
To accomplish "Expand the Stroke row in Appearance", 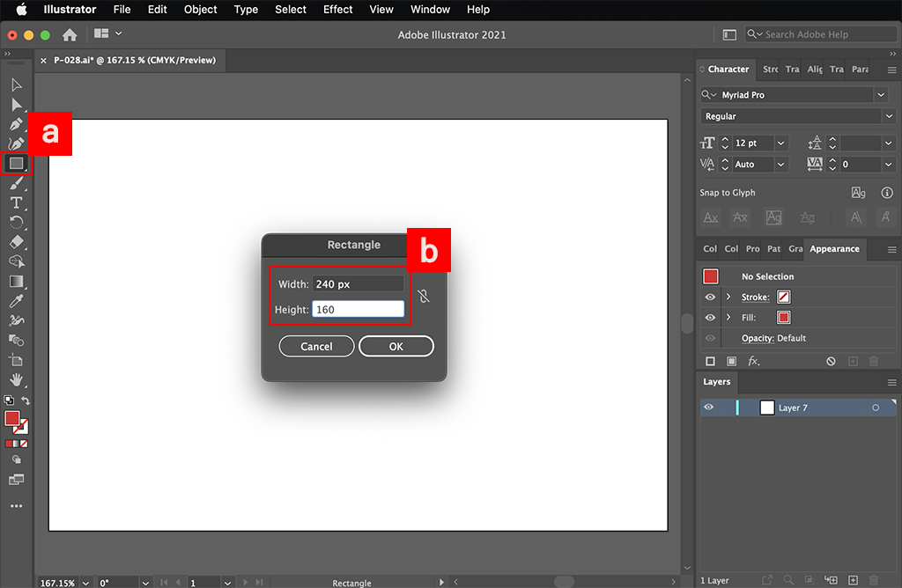I will click(728, 298).
